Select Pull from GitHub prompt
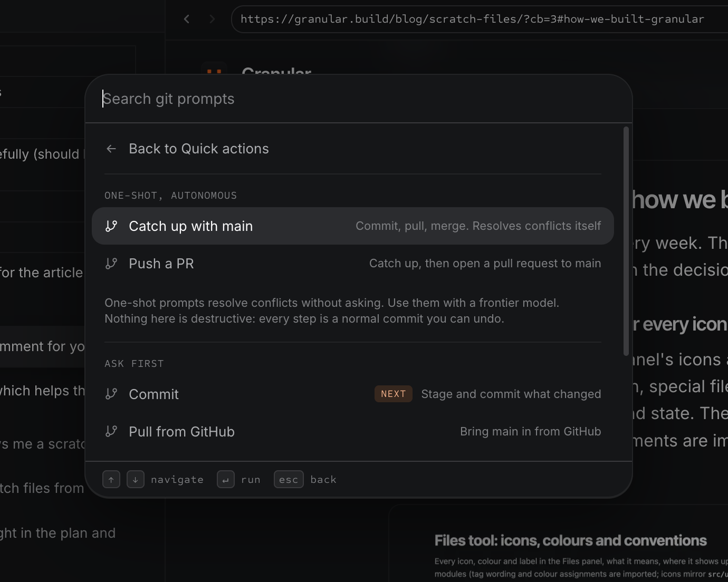The height and width of the screenshot is (582, 728). pos(352,432)
